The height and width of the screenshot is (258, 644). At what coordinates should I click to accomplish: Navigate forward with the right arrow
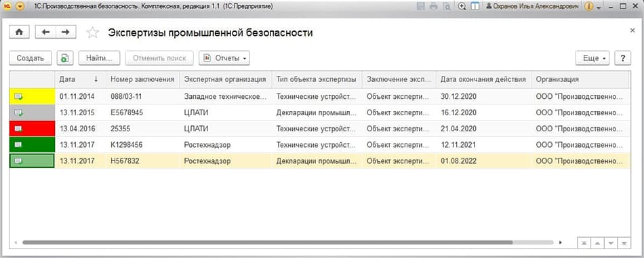point(66,33)
